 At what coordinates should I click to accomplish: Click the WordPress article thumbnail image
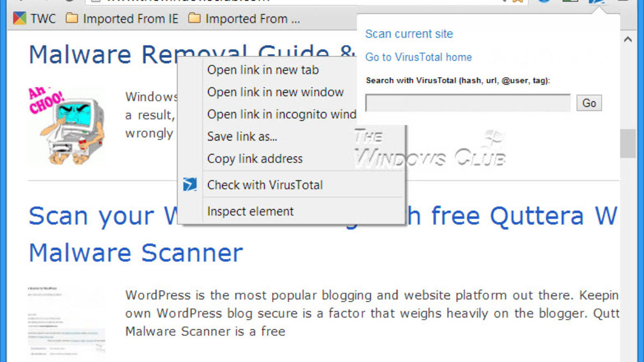(x=67, y=322)
